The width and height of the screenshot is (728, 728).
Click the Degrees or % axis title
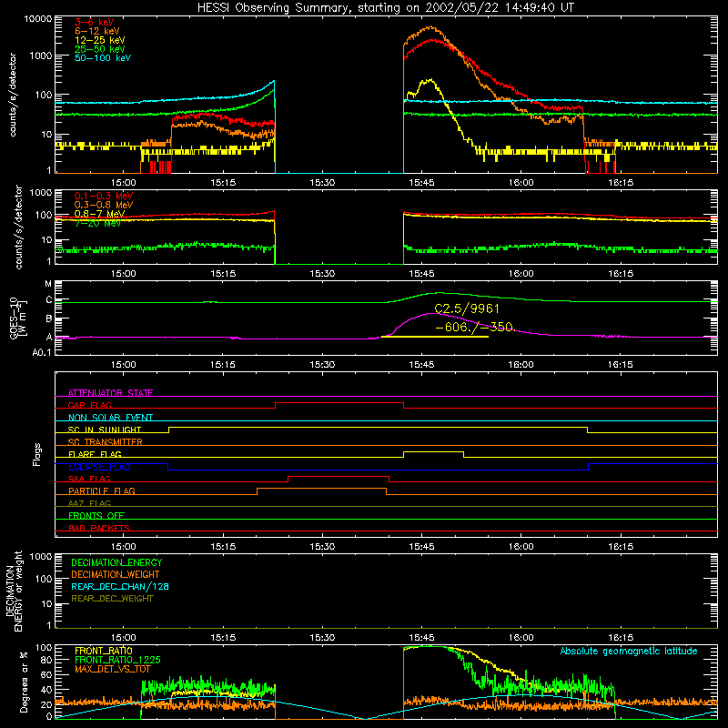(x=25, y=682)
